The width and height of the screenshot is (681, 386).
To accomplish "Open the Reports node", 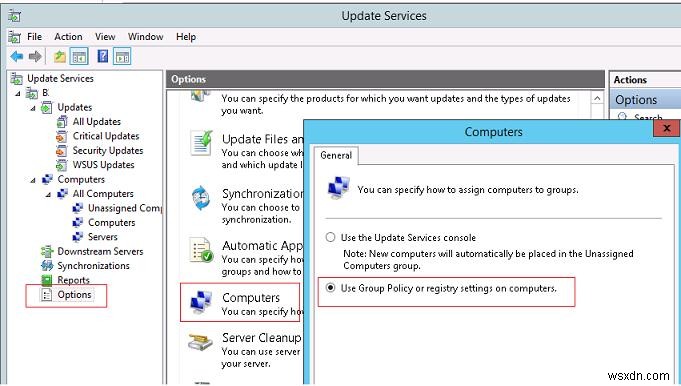I will click(73, 280).
